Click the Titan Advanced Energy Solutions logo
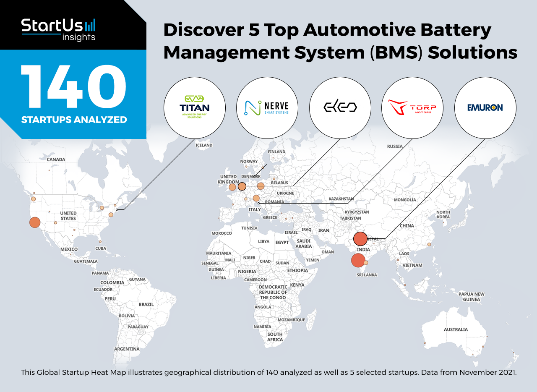The height and width of the screenshot is (392, 537). (x=195, y=108)
